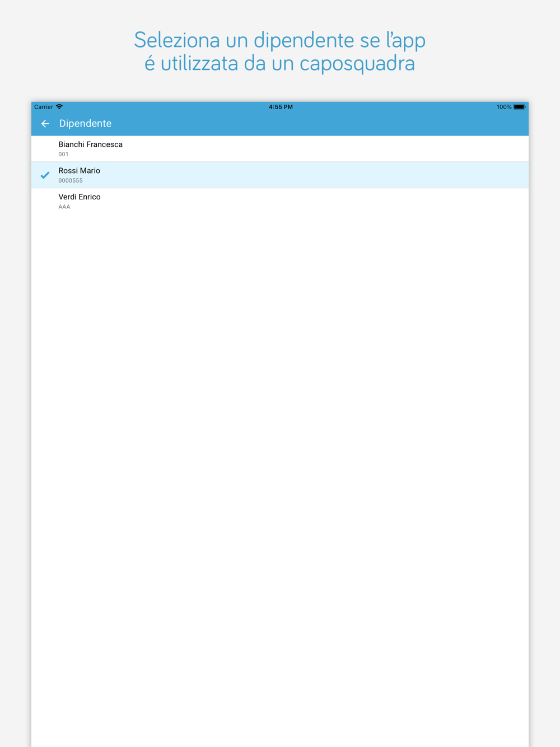Image resolution: width=560 pixels, height=747 pixels.
Task: Click the employee code AAA
Action: point(64,207)
